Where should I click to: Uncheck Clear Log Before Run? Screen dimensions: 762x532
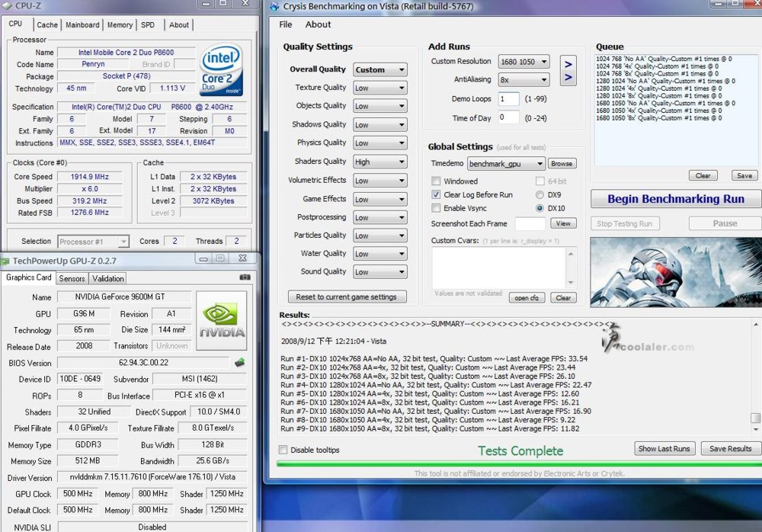point(436,194)
